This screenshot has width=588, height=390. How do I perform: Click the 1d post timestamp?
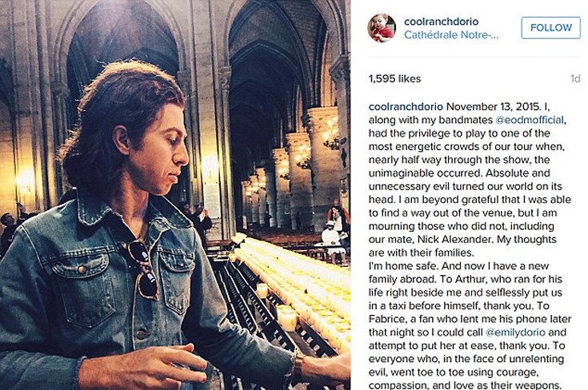[574, 79]
